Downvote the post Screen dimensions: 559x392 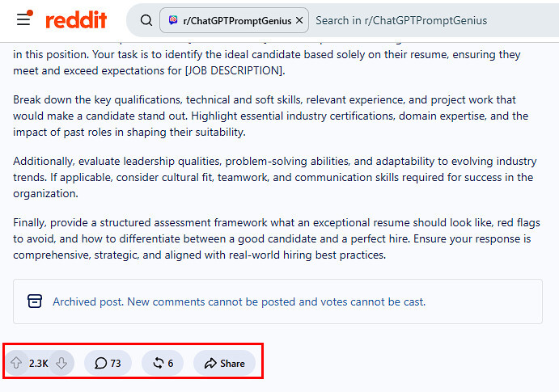click(61, 363)
